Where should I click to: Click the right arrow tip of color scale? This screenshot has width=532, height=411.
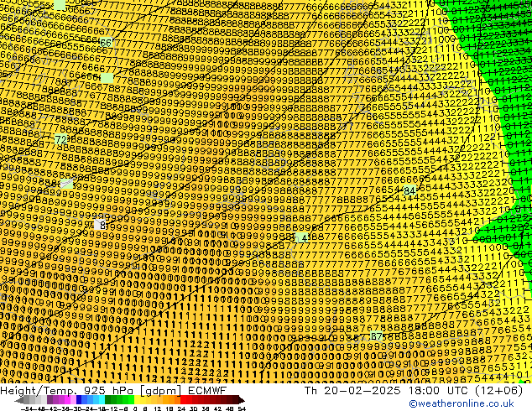tap(243, 400)
